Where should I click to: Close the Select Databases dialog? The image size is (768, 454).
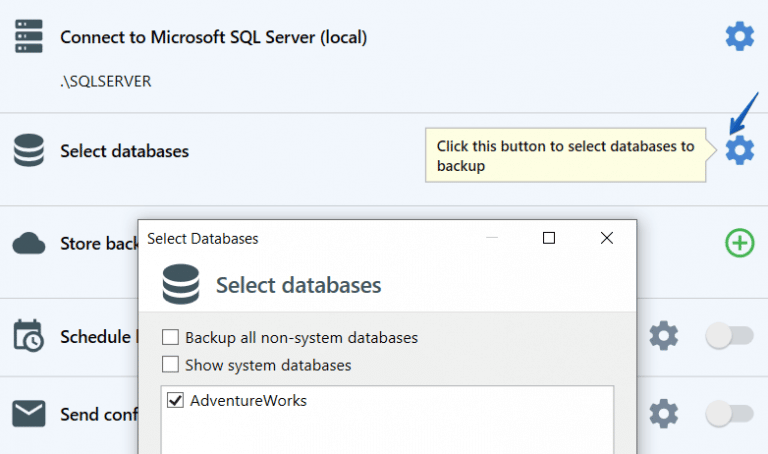point(607,238)
